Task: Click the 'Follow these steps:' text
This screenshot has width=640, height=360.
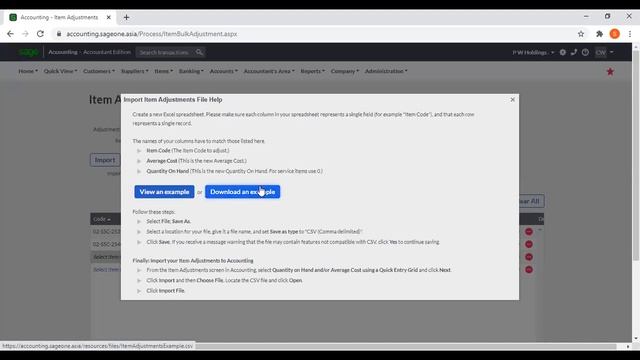Action: (x=154, y=212)
